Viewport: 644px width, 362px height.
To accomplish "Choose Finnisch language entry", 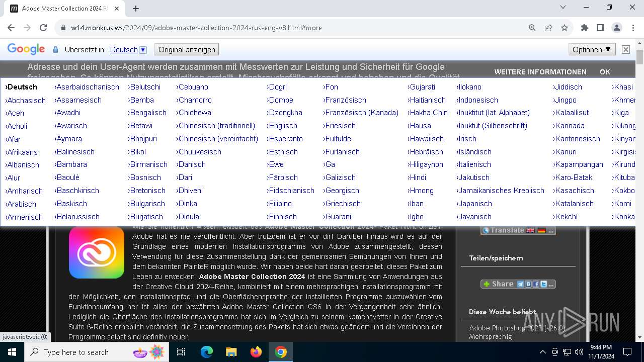I will pos(282,217).
